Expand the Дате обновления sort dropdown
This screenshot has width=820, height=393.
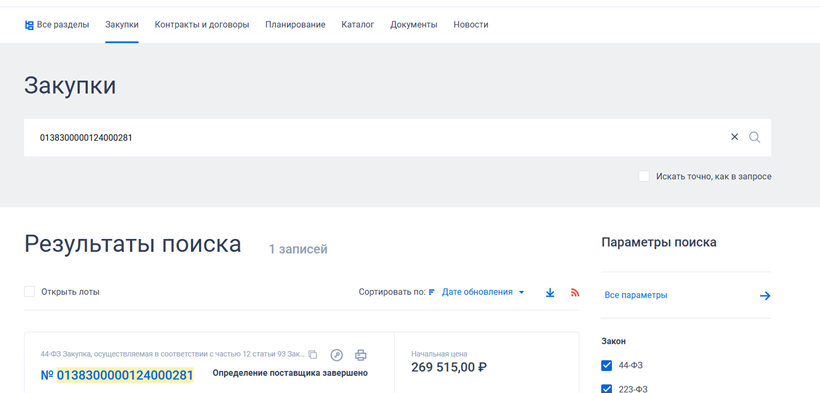tap(483, 292)
